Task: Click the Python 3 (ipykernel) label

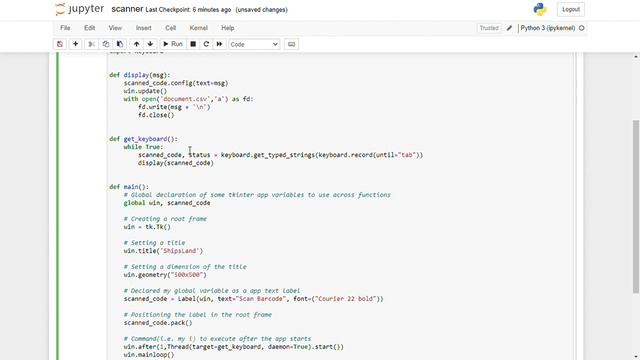Action: coord(548,28)
